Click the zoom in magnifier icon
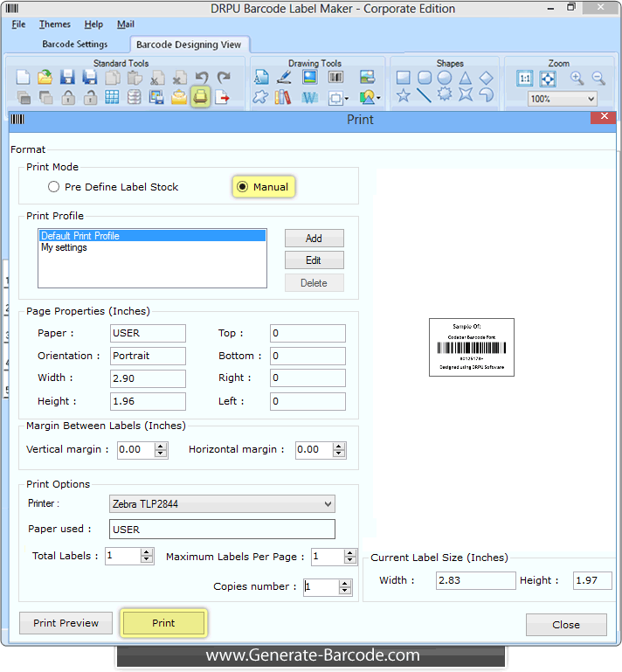This screenshot has height=672, width=622. (577, 78)
